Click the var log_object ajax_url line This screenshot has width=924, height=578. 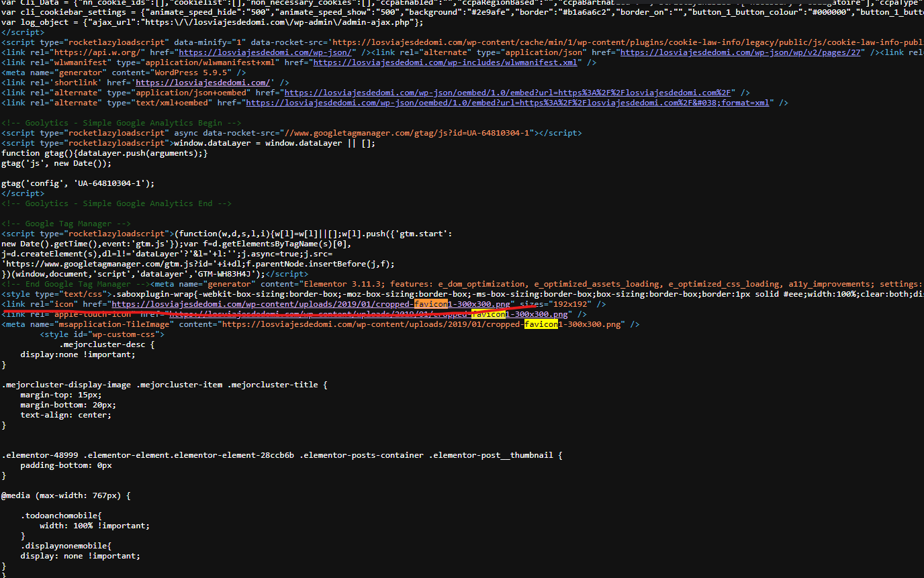click(212, 22)
